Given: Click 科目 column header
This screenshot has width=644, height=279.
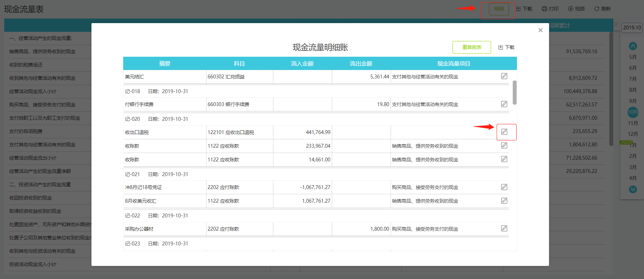Looking at the screenshot, I should 239,63.
